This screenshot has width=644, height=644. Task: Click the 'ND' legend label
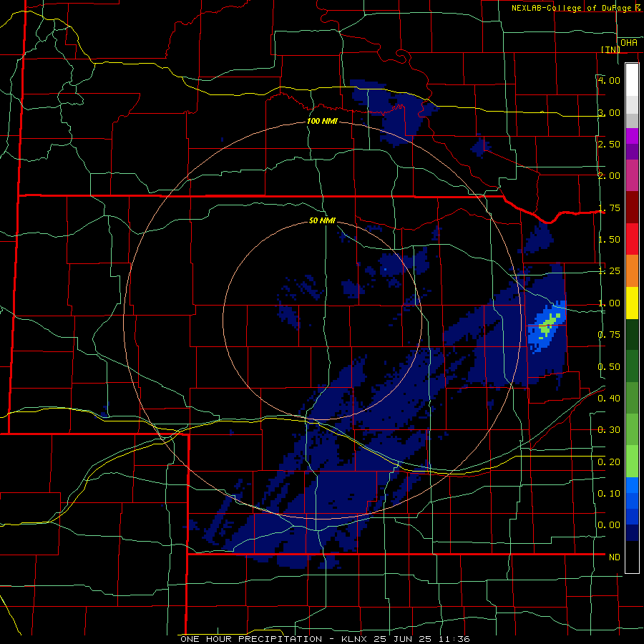615,557
